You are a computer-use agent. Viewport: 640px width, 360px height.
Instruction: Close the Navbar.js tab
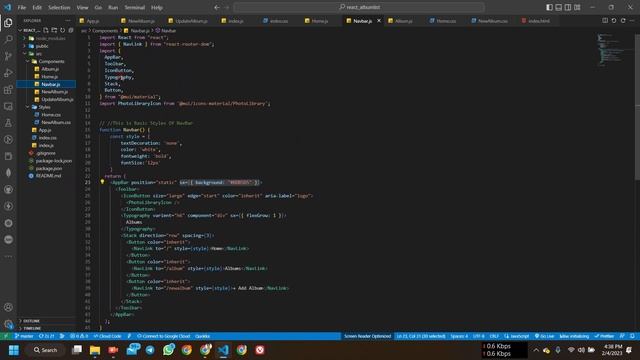[x=379, y=20]
